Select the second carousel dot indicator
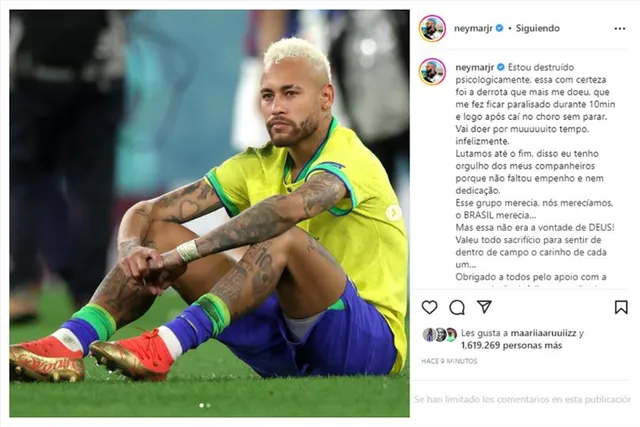 pos(209,405)
